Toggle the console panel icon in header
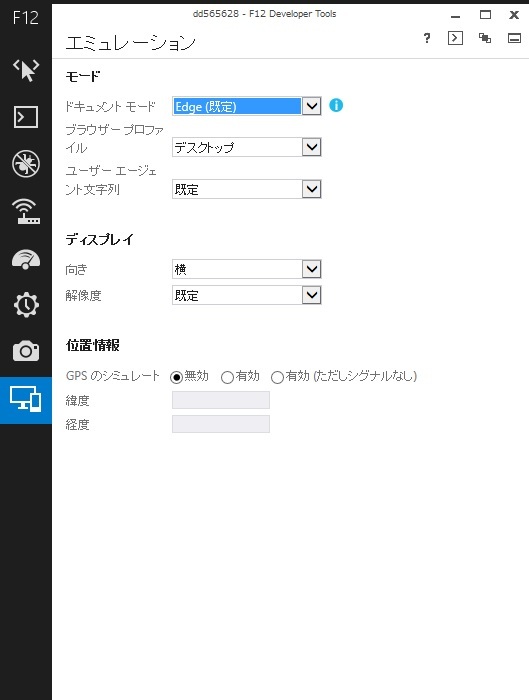The image size is (529, 700). pos(455,38)
